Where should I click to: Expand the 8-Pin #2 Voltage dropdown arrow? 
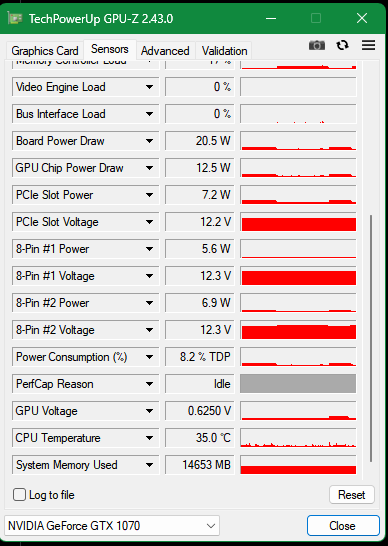tap(149, 330)
